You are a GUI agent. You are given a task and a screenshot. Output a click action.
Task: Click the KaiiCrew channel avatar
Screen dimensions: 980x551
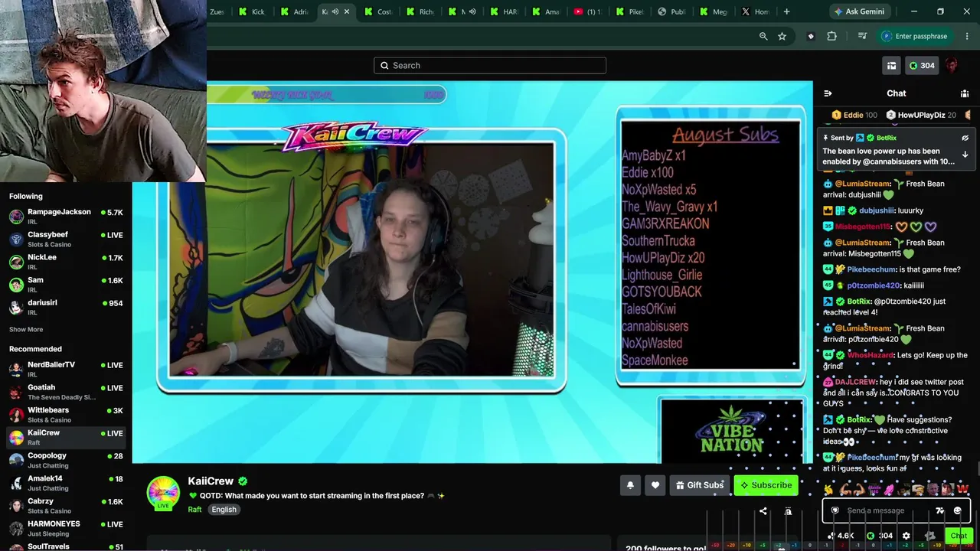[163, 492]
